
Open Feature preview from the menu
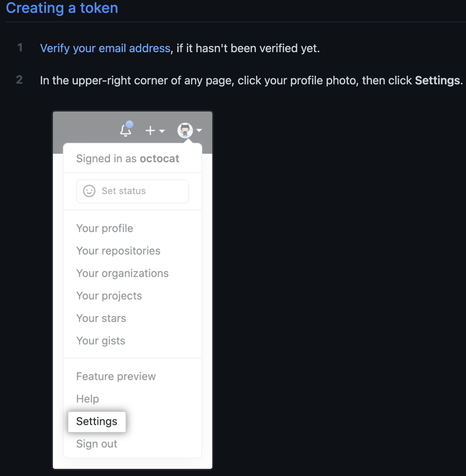115,376
